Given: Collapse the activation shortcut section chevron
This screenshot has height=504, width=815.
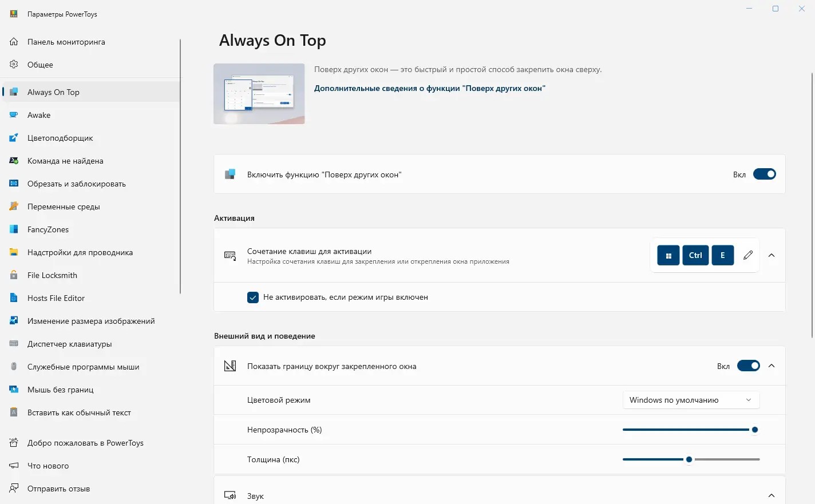Looking at the screenshot, I should [772, 255].
